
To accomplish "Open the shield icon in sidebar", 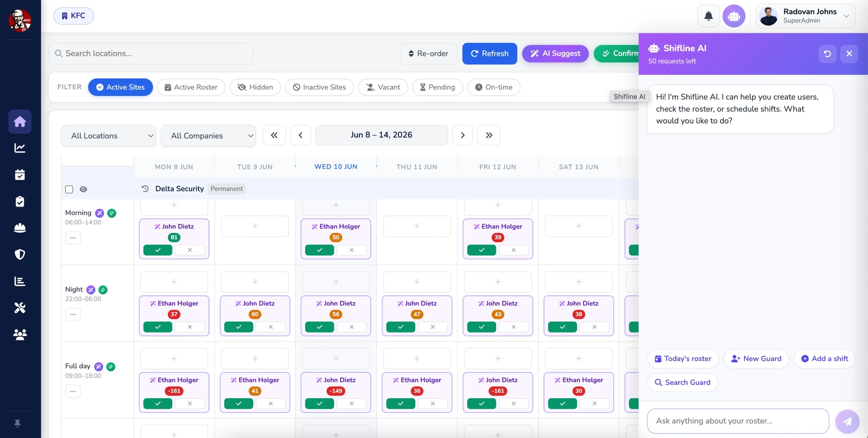I will [x=20, y=254].
